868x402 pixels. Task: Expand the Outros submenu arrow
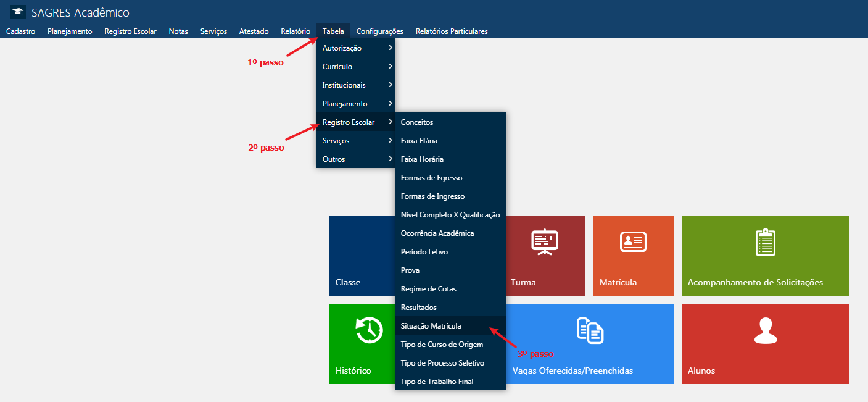tap(391, 159)
